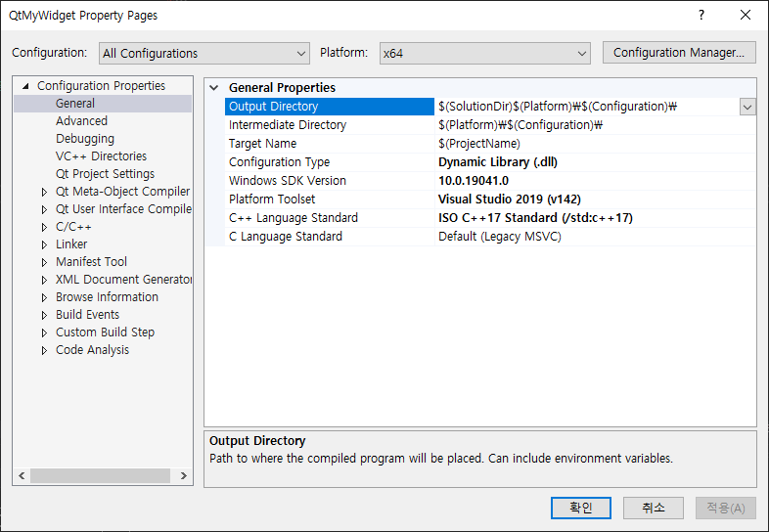The image size is (769, 532).
Task: Expand the Qt Meta-Object Compiler node
Action: 44,193
